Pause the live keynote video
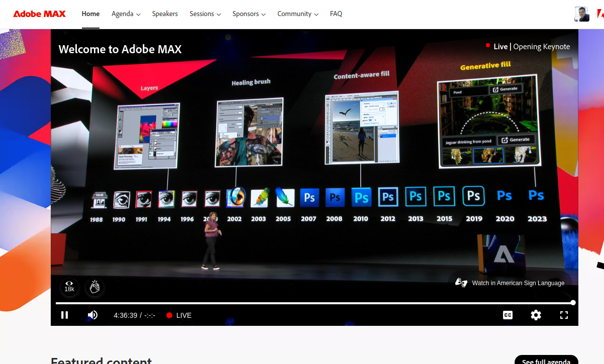 (x=64, y=315)
